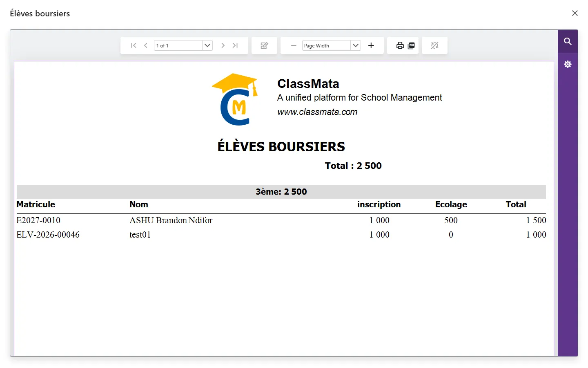
Task: Click Ecolage value '0' for test01
Action: point(451,235)
